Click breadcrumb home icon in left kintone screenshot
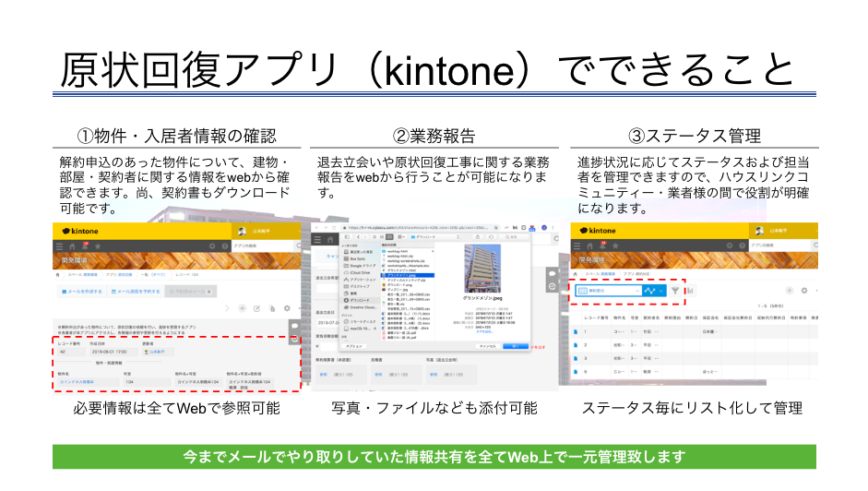The width and height of the screenshot is (868, 491). (57, 275)
